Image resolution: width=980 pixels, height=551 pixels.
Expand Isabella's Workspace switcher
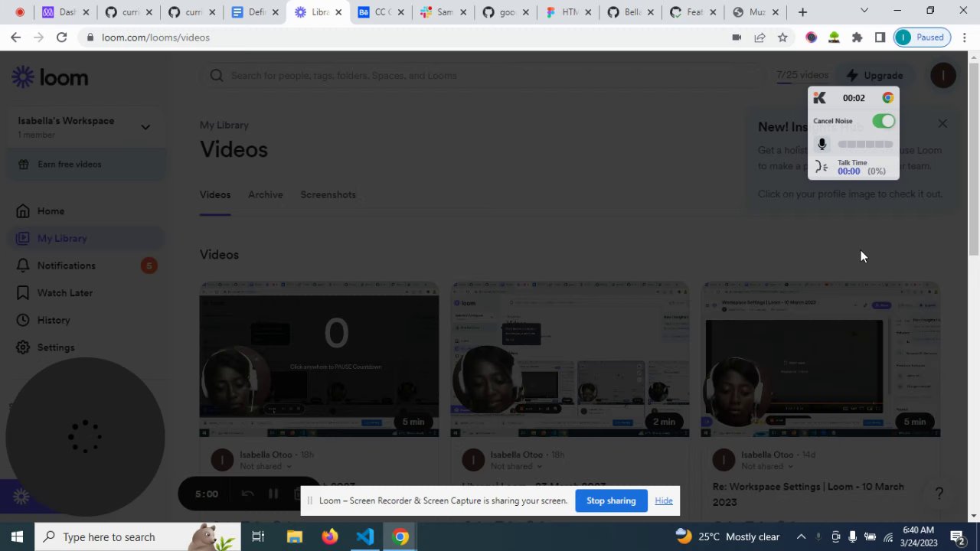pyautogui.click(x=145, y=127)
